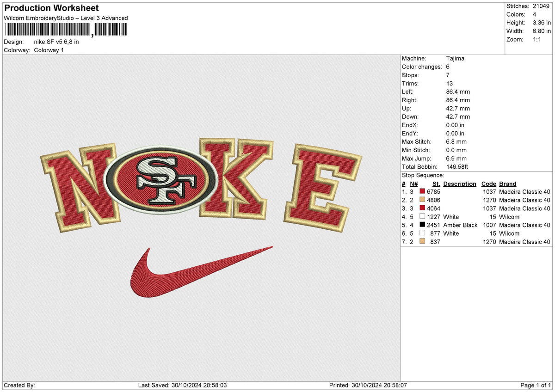Image resolution: width=555 pixels, height=392 pixels.
Task: Select the tan swatch beside stitch count 4806
Action: [x=422, y=200]
